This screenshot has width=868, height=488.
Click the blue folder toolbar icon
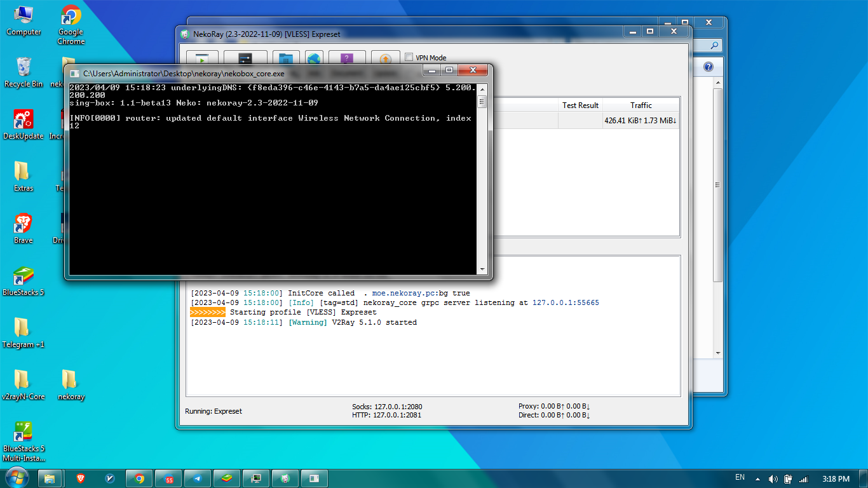(x=286, y=57)
